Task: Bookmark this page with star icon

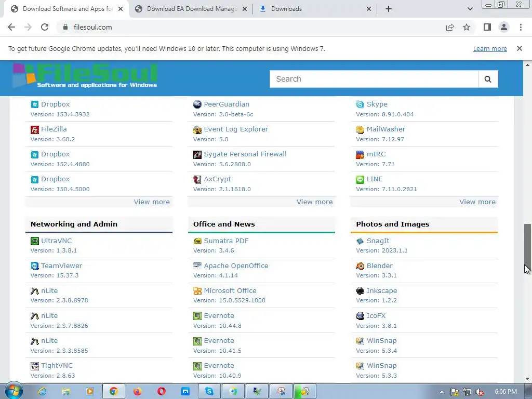Action: coord(467,27)
